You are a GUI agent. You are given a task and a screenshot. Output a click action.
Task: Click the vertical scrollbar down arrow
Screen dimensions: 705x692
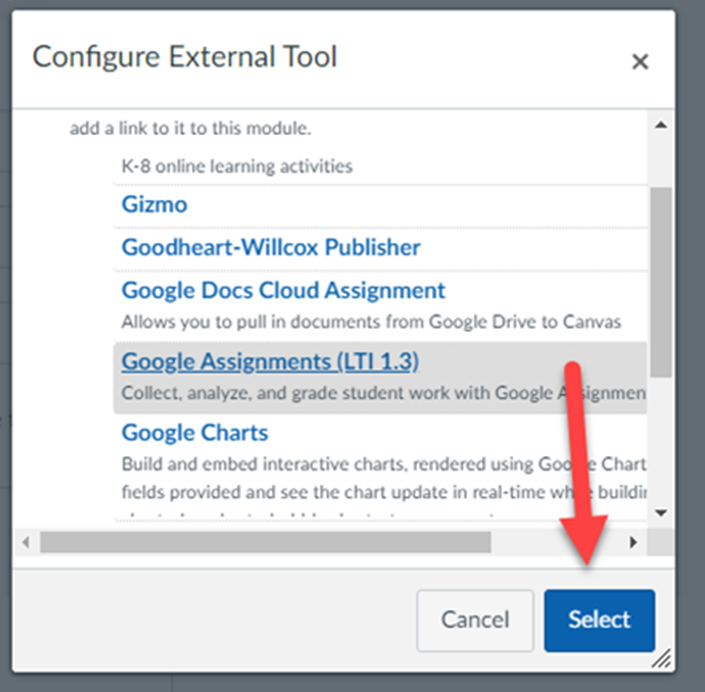[x=660, y=512]
